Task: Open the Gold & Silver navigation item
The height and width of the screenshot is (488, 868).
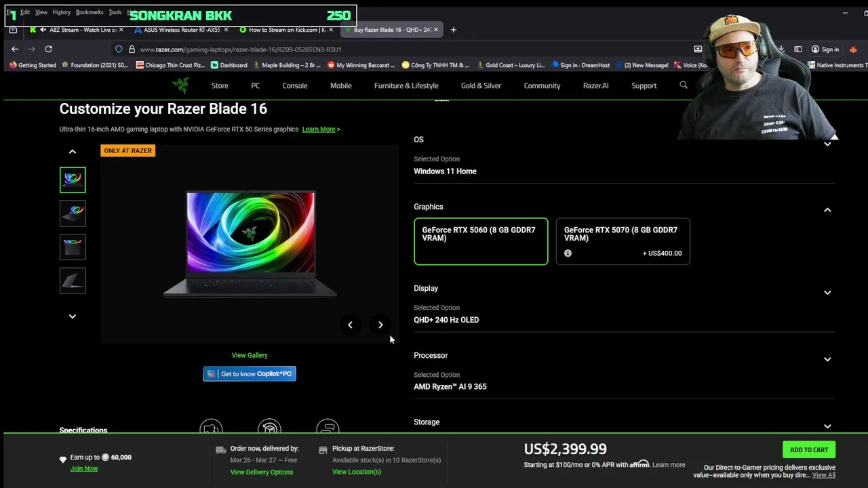Action: point(481,85)
